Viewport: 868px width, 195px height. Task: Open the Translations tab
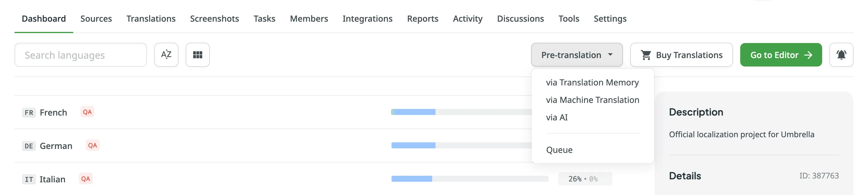click(x=151, y=18)
